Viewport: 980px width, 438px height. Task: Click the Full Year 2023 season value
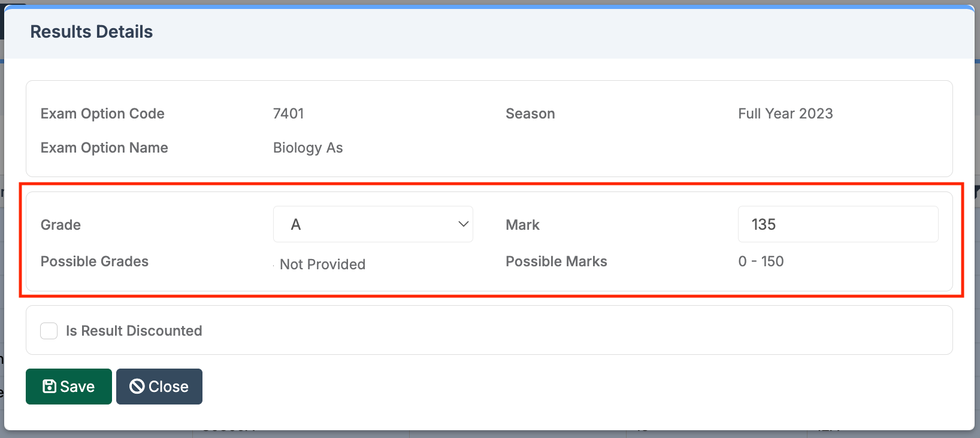point(785,114)
